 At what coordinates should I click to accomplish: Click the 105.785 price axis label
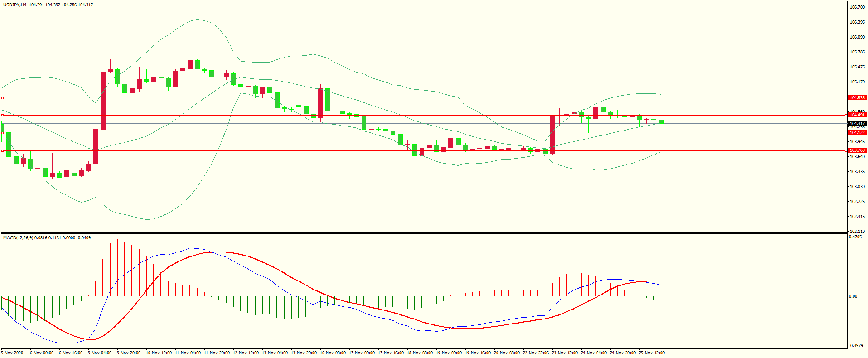tap(858, 52)
